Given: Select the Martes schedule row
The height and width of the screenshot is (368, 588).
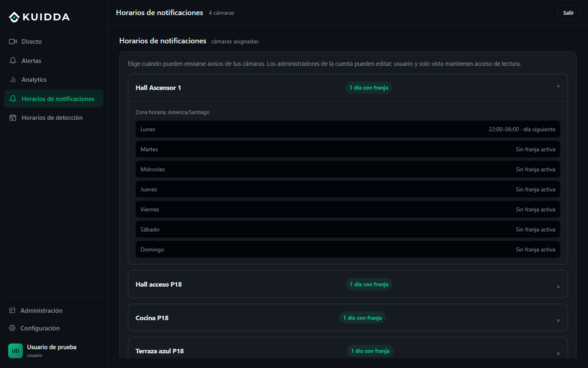Looking at the screenshot, I should [x=348, y=149].
